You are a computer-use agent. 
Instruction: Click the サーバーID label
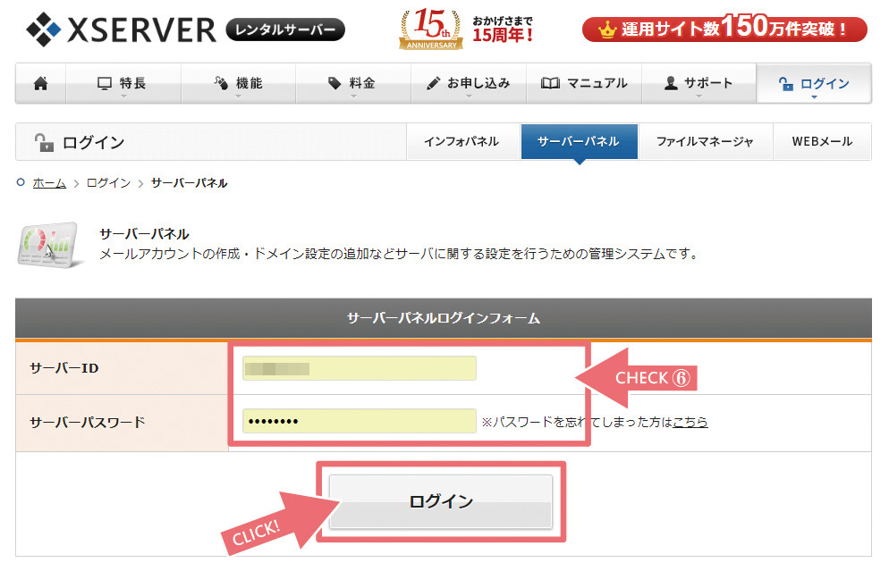click(64, 368)
